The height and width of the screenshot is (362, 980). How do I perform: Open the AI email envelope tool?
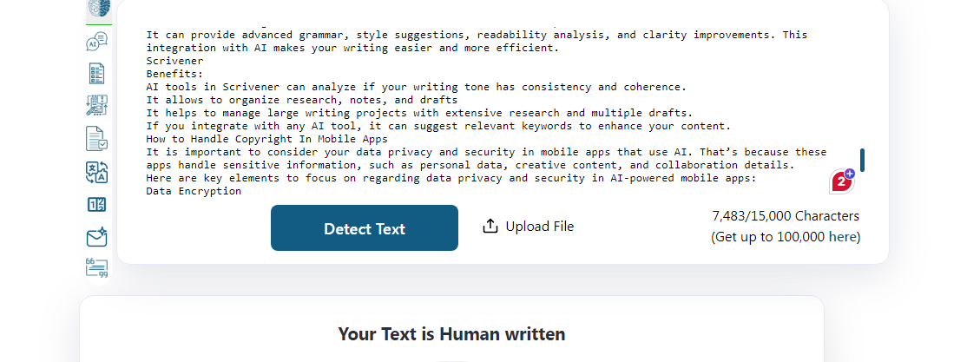97,238
